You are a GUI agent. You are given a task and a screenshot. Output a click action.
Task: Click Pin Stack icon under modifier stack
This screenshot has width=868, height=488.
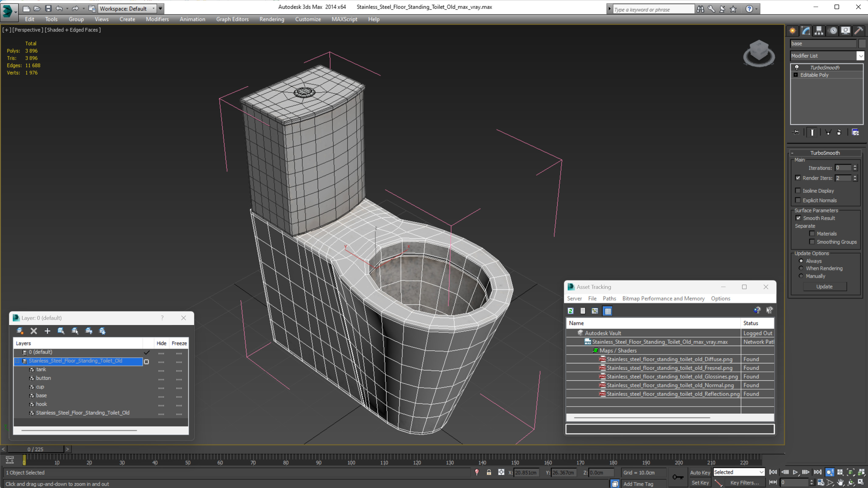[796, 132]
